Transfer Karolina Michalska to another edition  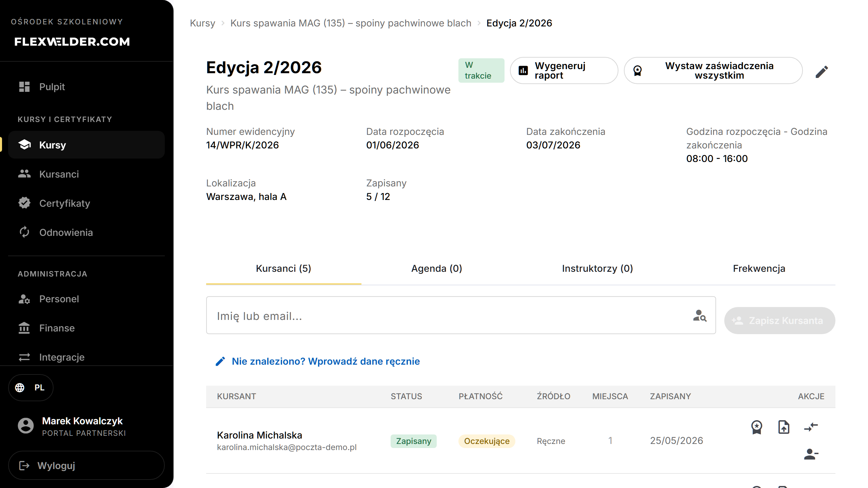click(811, 427)
